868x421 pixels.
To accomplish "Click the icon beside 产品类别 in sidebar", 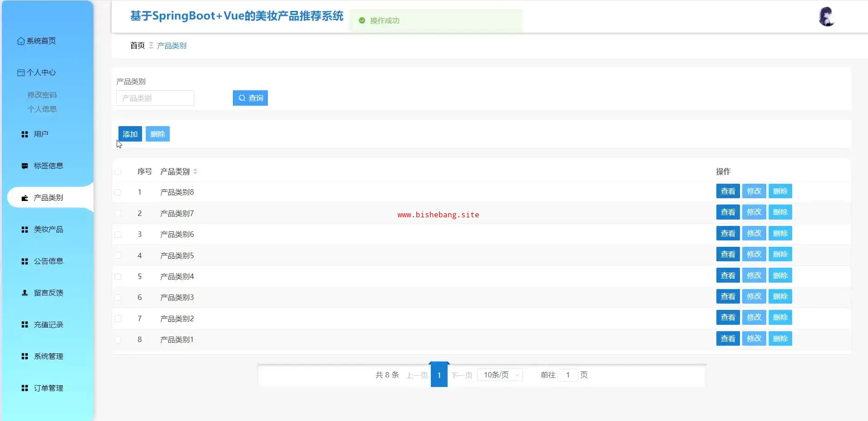I will 25,198.
